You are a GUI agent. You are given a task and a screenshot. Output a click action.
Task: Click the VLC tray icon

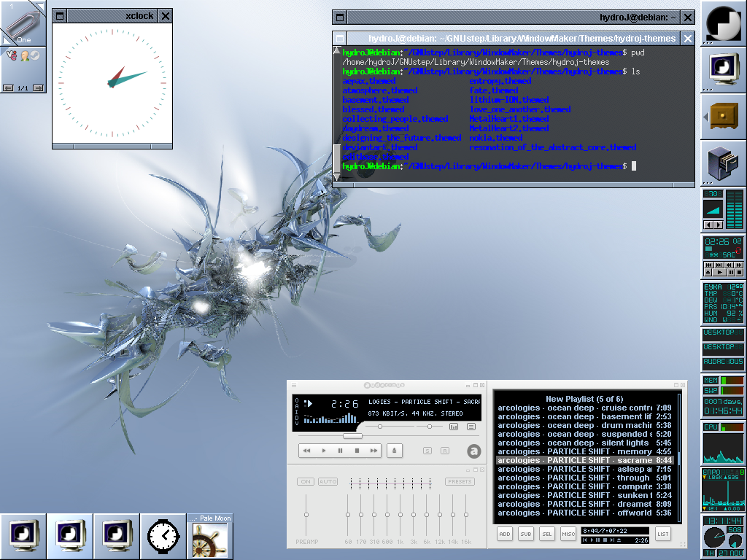(x=11, y=55)
